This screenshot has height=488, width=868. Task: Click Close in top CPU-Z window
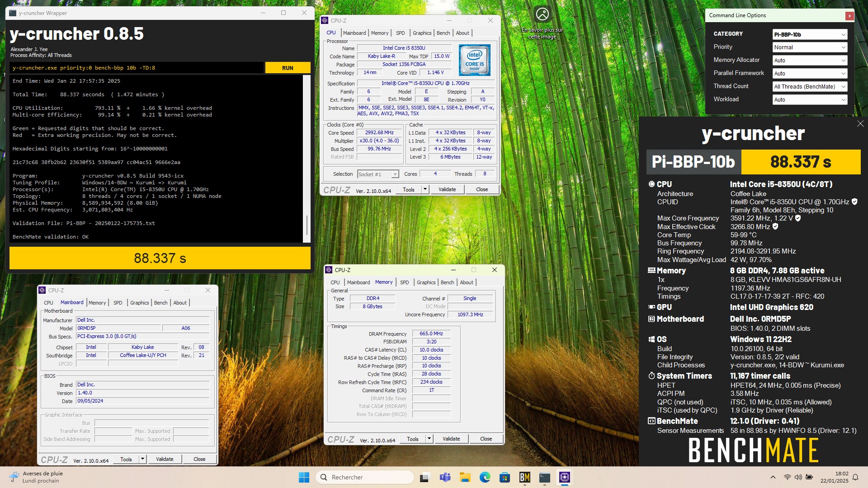point(482,189)
